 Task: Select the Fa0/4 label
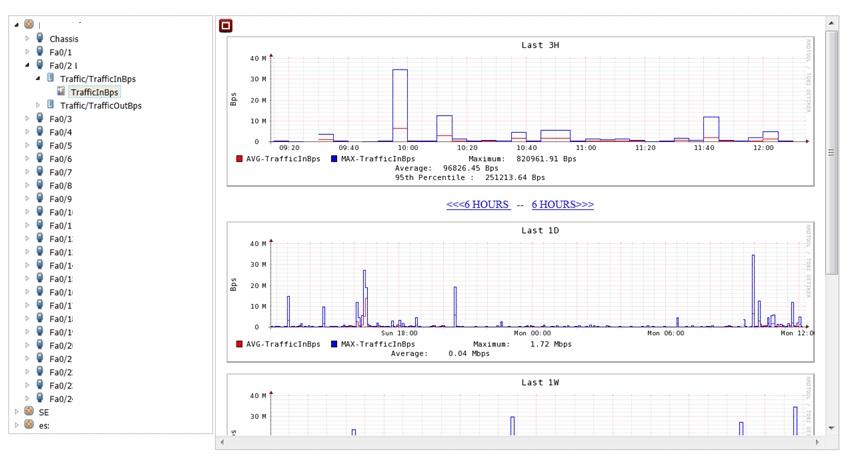60,132
